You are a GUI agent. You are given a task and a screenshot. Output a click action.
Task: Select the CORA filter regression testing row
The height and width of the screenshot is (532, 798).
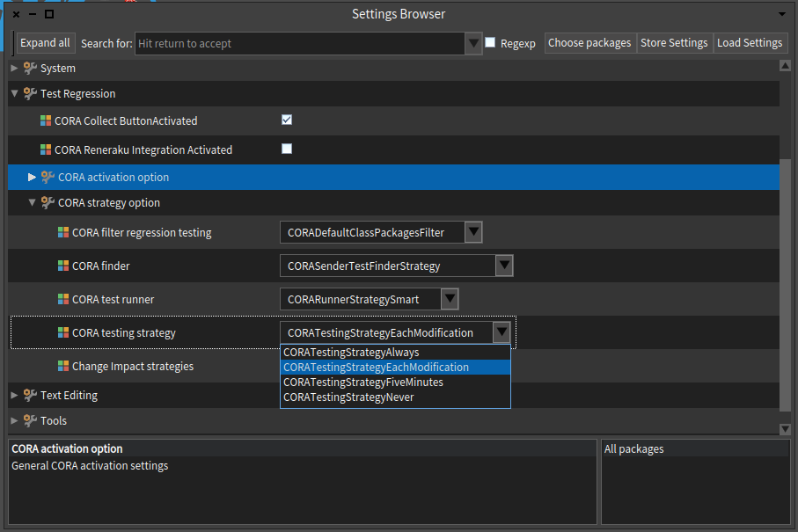click(393, 232)
